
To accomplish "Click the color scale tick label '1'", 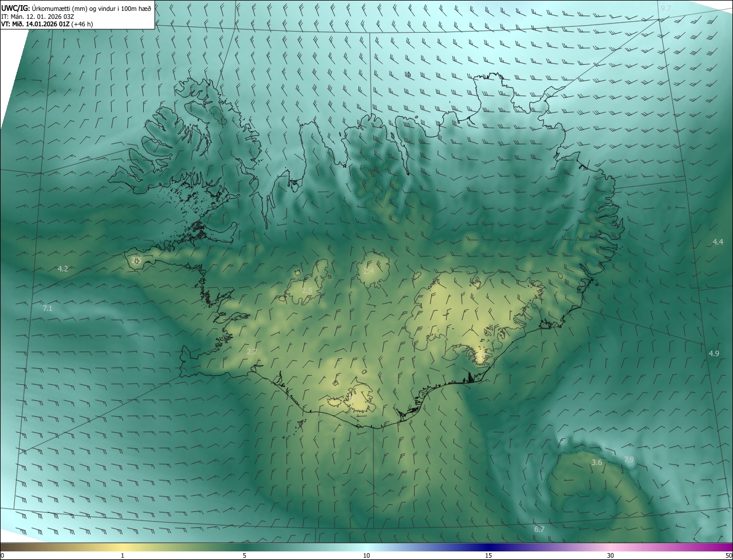I will point(123,555).
